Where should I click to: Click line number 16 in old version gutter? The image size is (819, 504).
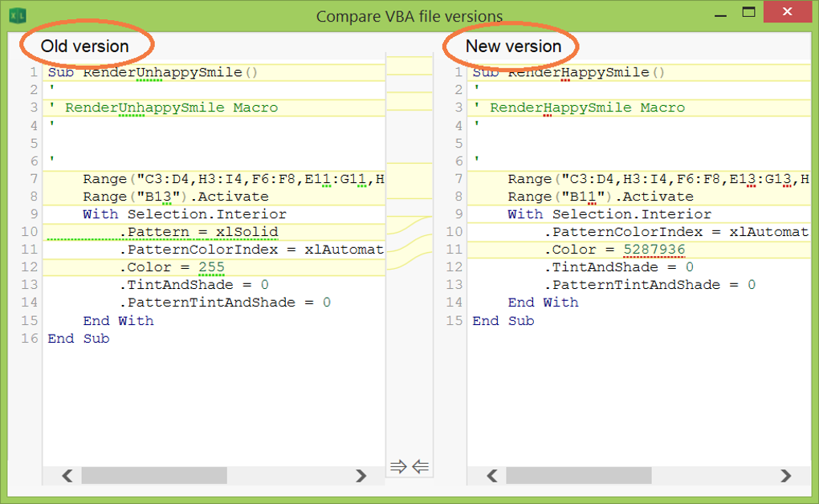click(30, 339)
